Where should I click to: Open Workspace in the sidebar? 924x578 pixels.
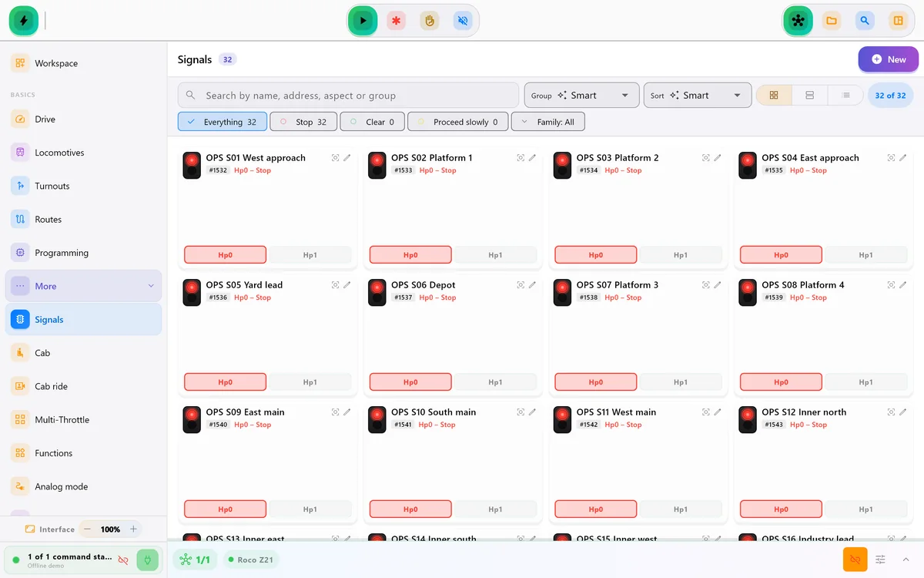83,63
